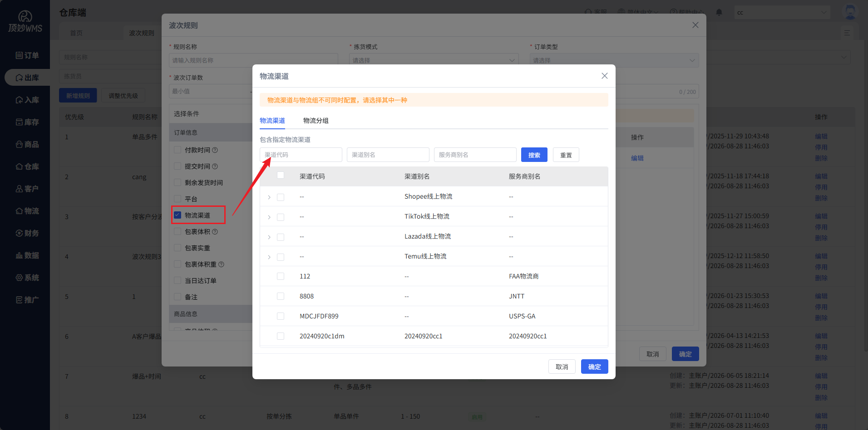The width and height of the screenshot is (868, 430).
Task: Open 物流 in the left sidebar
Action: (27, 211)
